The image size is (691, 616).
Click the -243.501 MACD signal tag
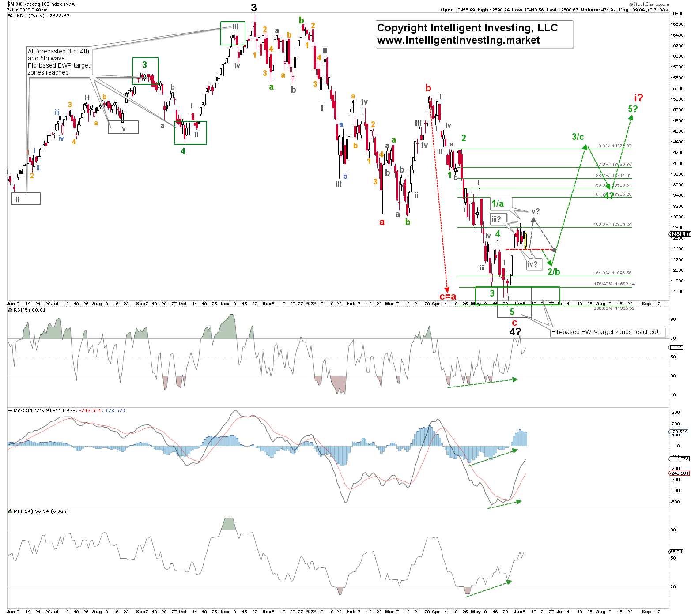pos(680,473)
